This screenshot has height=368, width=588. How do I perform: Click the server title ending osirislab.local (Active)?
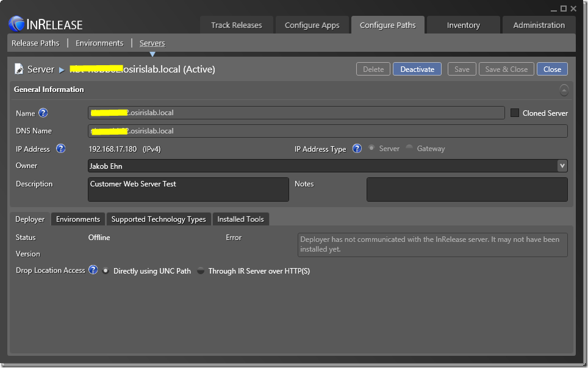143,69
